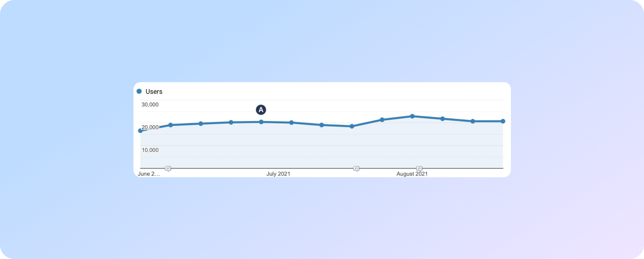
Task: Click the 30,000 y-axis label
Action: [x=150, y=105]
